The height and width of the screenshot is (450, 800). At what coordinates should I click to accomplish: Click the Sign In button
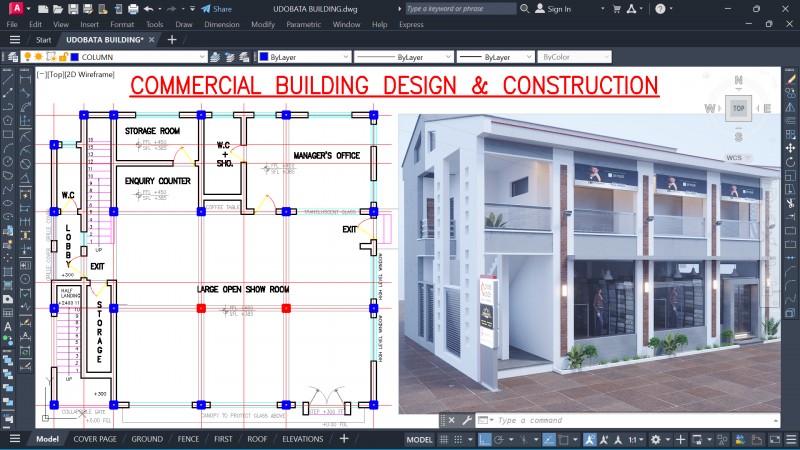[x=553, y=9]
